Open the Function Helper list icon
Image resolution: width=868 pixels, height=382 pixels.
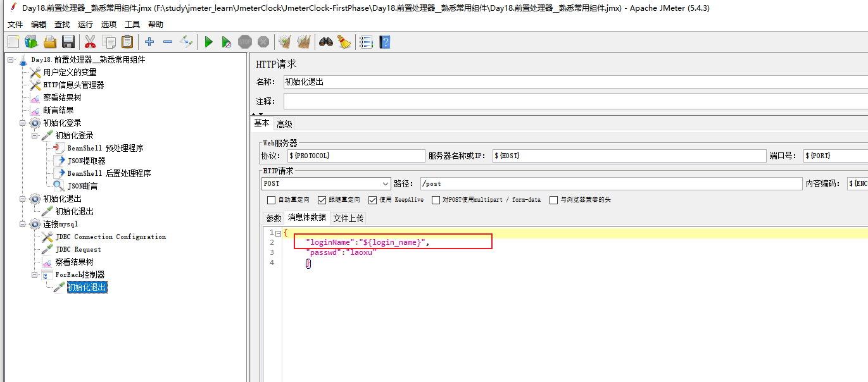point(366,42)
